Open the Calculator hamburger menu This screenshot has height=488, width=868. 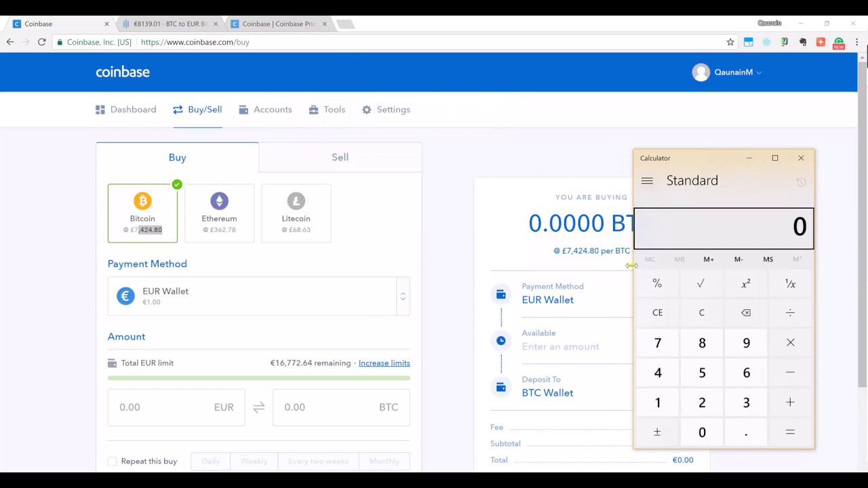click(x=647, y=181)
